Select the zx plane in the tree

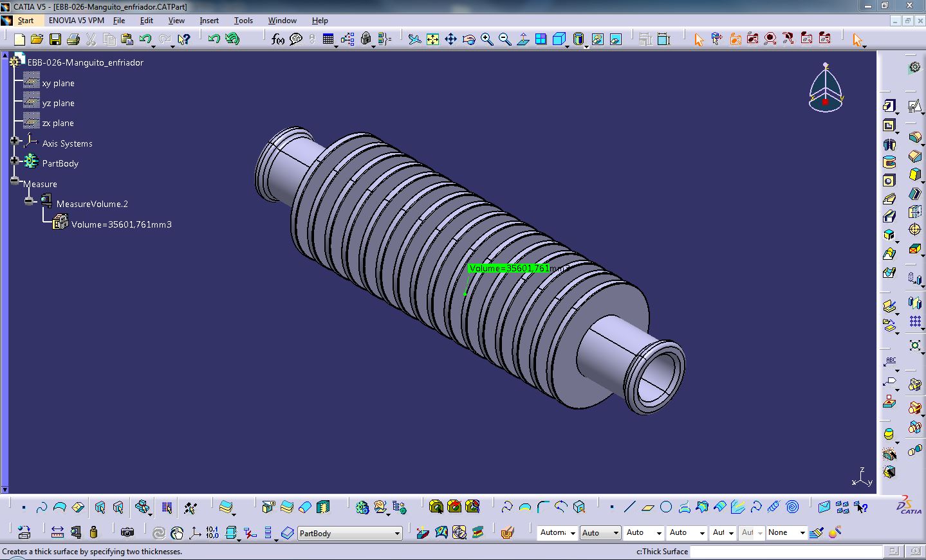pyautogui.click(x=58, y=123)
